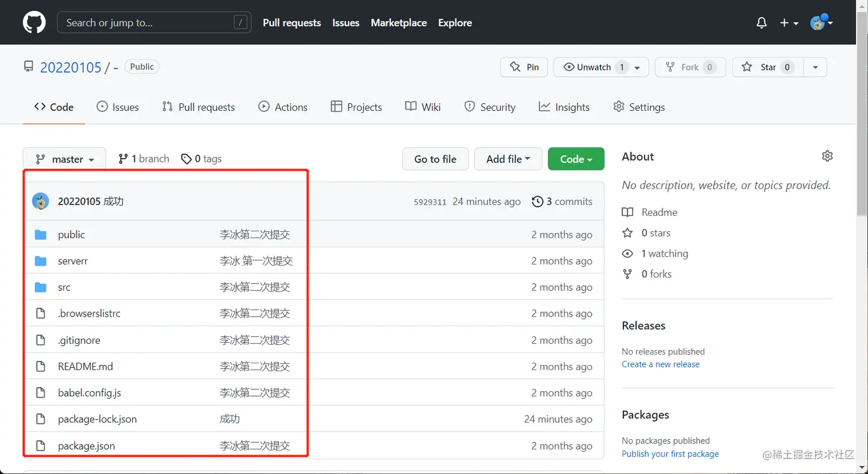Open the GitHub logo homepage
This screenshot has width=868, height=474.
pyautogui.click(x=34, y=22)
